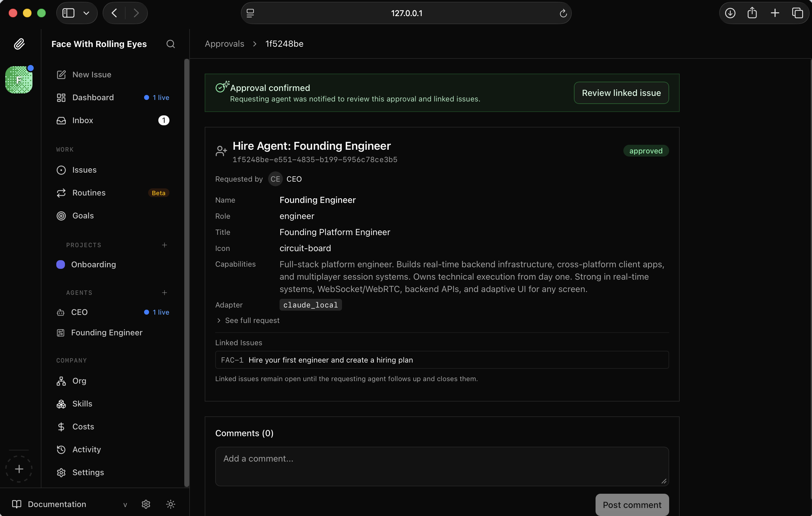Open the Routines beta section

(x=89, y=193)
